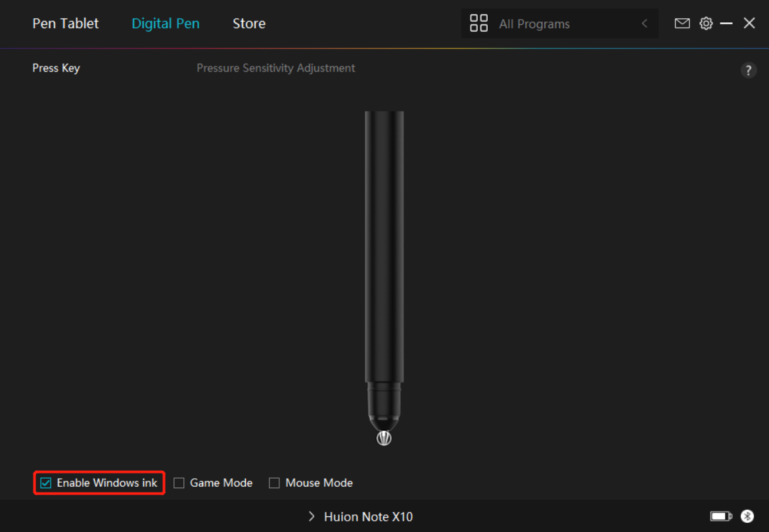Switch to the Pen Tablet tab
Screen dimensions: 769x532
tap(66, 24)
